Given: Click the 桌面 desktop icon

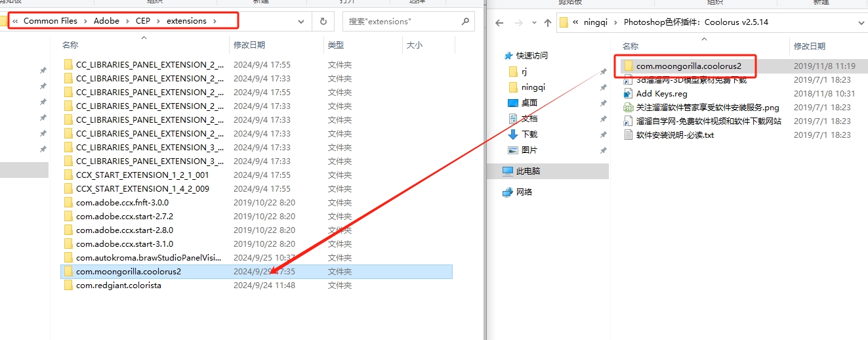Looking at the screenshot, I should click(514, 103).
